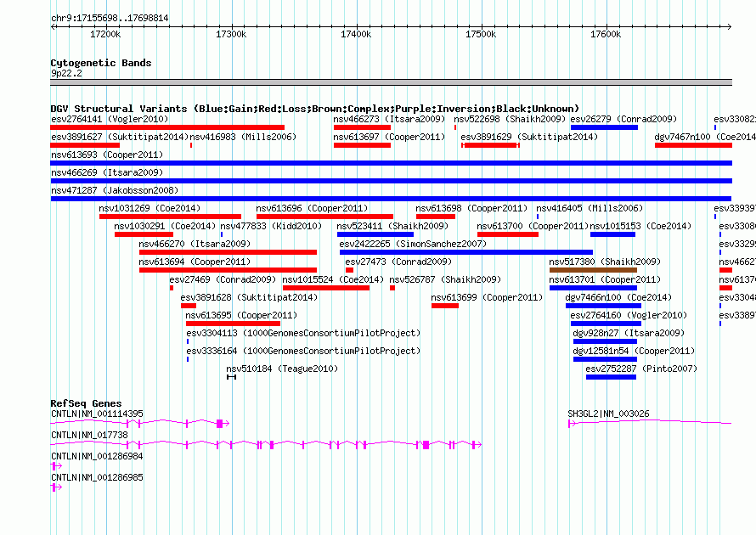This screenshot has height=535, width=756.
Task: Open gene CNTLN|NM_001286984
Action: point(56,466)
